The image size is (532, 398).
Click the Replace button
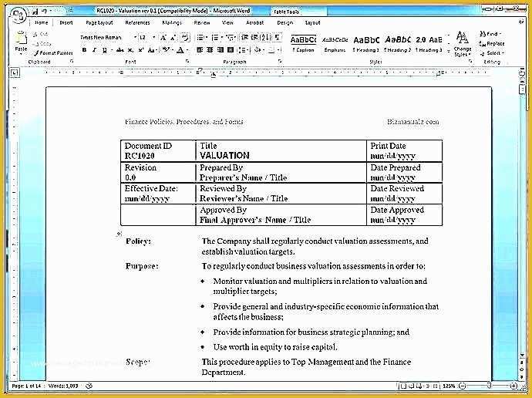[492, 44]
